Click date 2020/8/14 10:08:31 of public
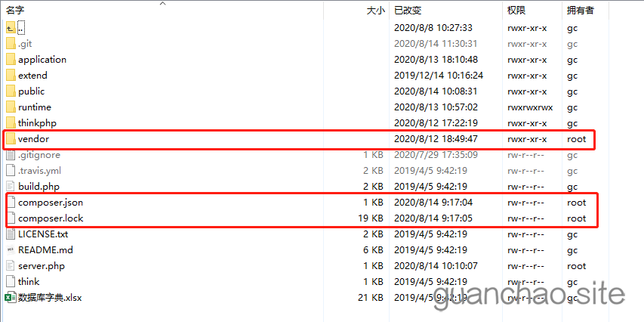644x322 pixels. [436, 91]
